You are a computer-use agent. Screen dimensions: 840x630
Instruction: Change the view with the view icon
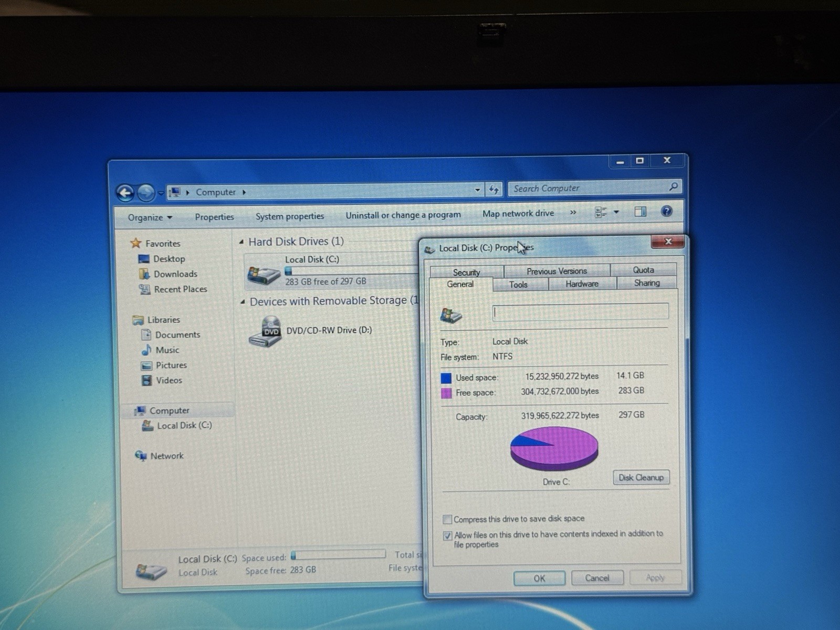[601, 212]
